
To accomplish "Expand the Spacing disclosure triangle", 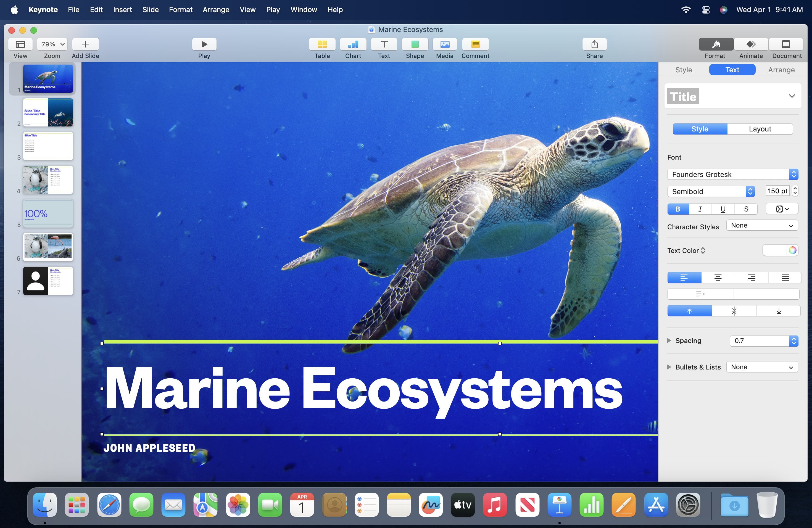I will coord(669,340).
